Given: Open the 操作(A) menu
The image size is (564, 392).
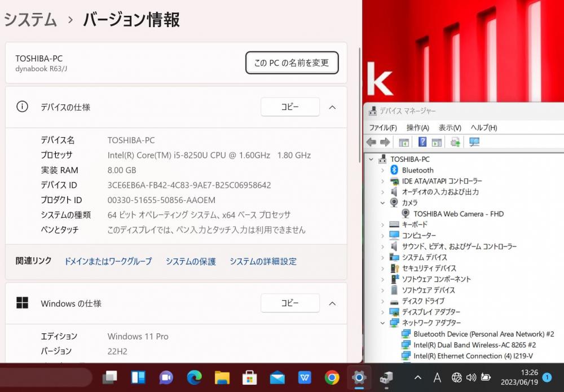Looking at the screenshot, I should click(417, 127).
